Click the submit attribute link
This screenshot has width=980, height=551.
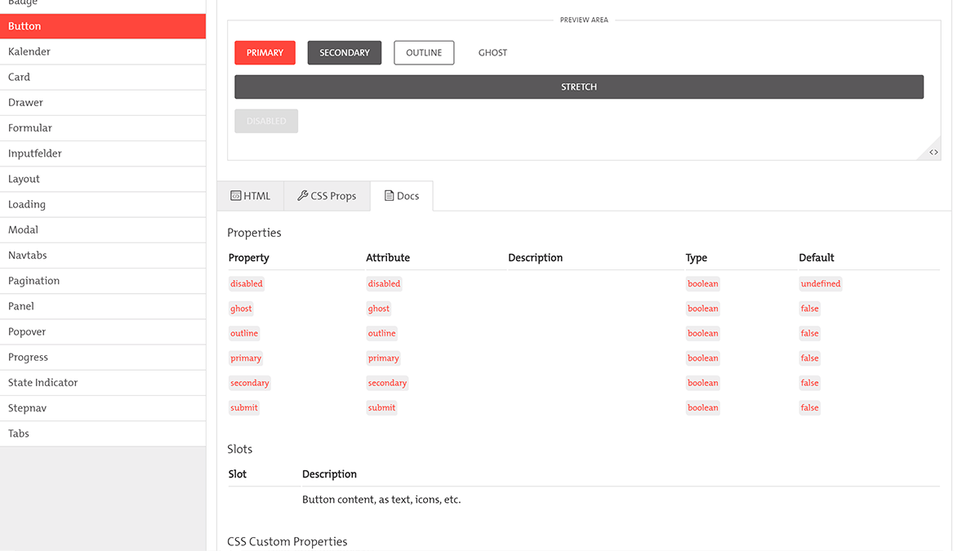381,407
